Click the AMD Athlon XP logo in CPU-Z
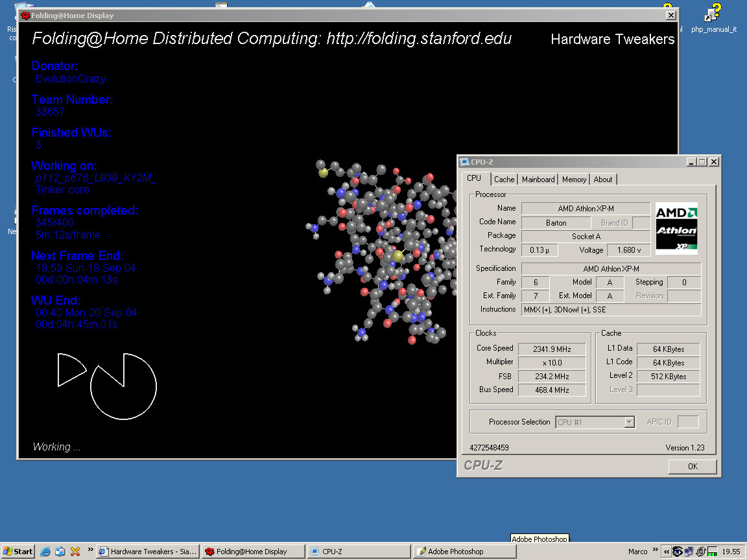747x560 pixels. (x=676, y=229)
